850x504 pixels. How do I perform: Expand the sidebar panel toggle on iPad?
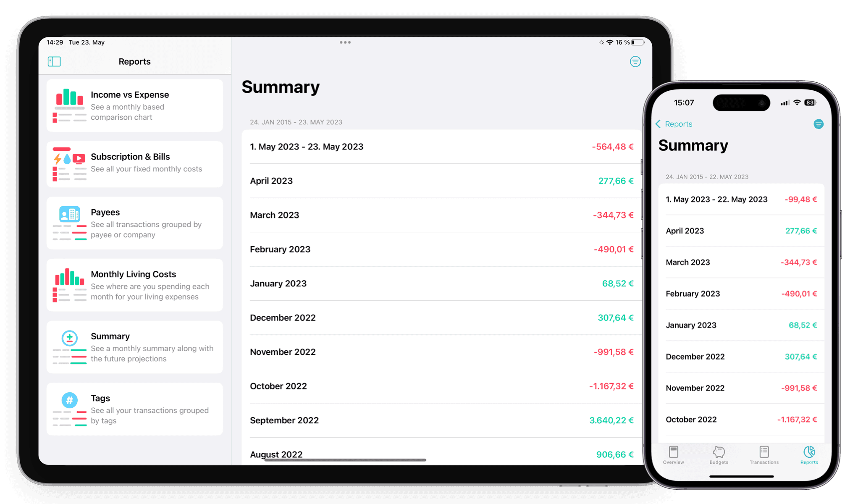(x=55, y=60)
